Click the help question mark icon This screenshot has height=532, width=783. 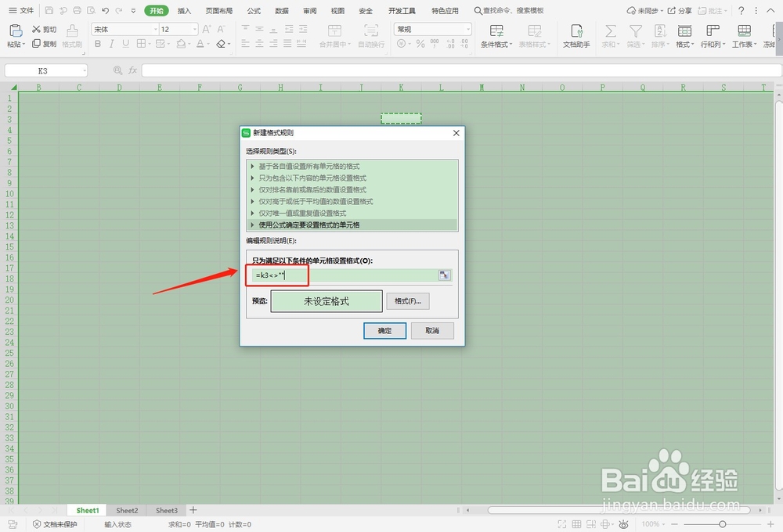[x=741, y=10]
